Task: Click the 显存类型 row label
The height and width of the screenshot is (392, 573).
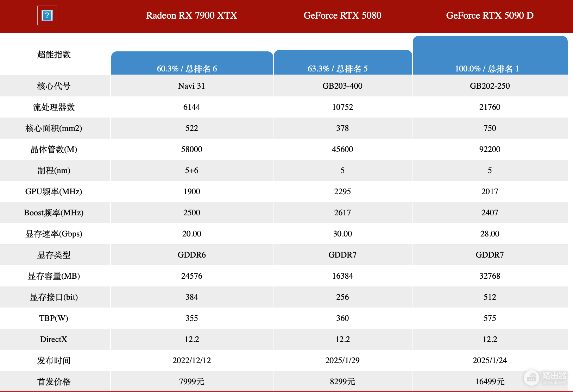Action: (x=54, y=255)
